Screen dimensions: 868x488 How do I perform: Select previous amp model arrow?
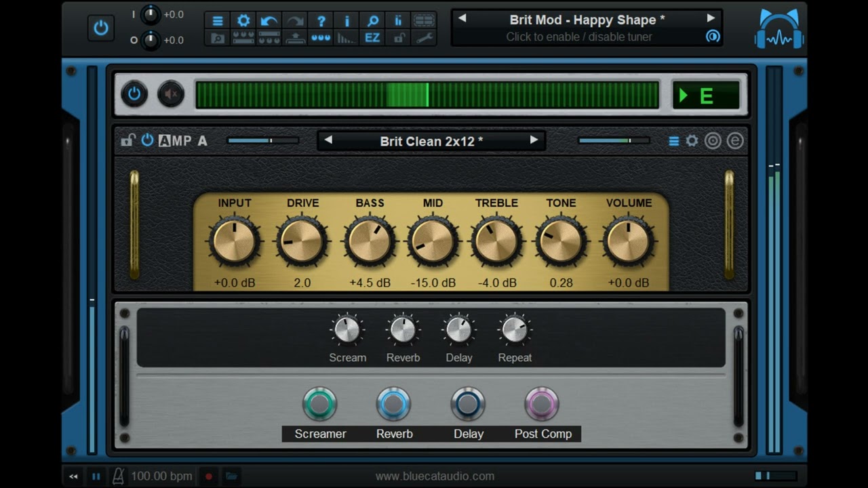point(328,140)
